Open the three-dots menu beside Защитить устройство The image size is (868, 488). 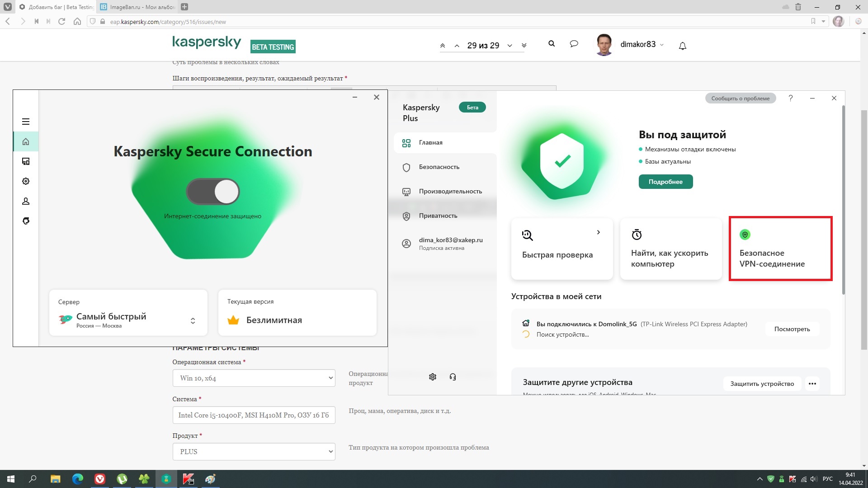(812, 384)
